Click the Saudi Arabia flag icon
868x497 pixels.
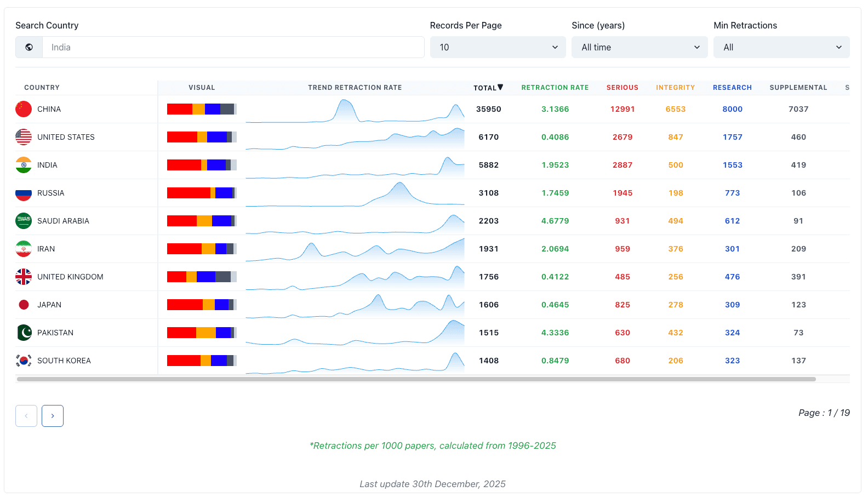point(24,221)
